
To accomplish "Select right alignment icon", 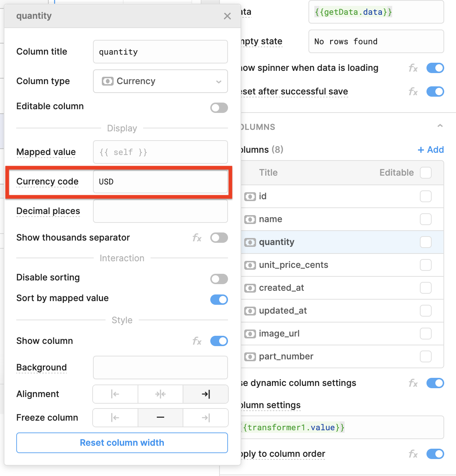I will (206, 394).
